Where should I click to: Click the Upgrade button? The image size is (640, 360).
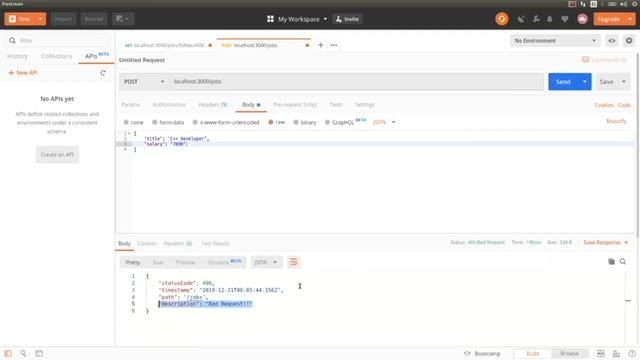[x=609, y=19]
